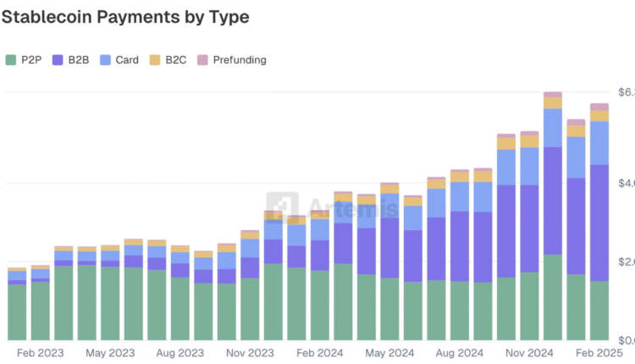Click the Nov 2023 x-axis label
The width and height of the screenshot is (635, 364).
[250, 353]
